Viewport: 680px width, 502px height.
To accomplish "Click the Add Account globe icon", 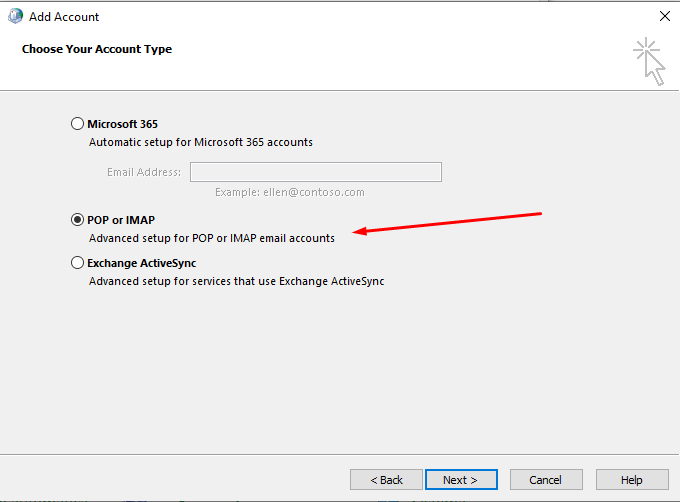I will click(x=16, y=16).
